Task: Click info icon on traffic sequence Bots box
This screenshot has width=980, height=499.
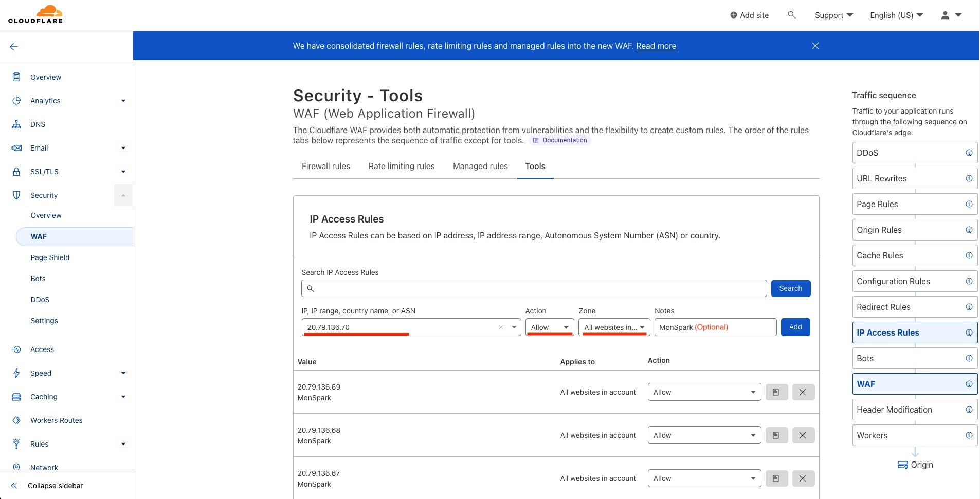Action: (969, 358)
